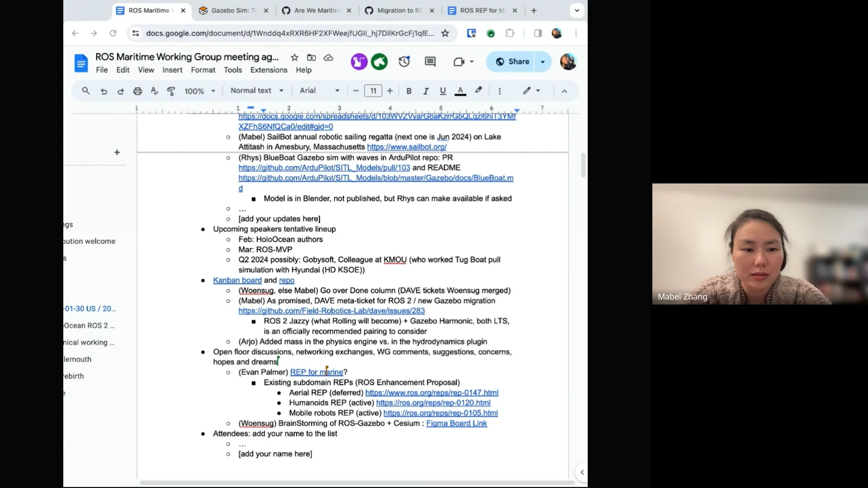Open the sailbot.org link
This screenshot has height=488, width=868.
coord(406,147)
